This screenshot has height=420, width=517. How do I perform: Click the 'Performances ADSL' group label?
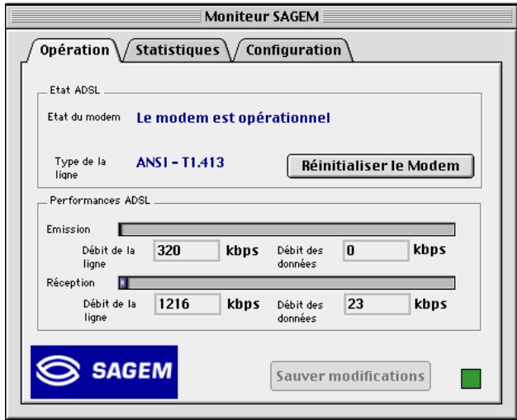coord(100,201)
